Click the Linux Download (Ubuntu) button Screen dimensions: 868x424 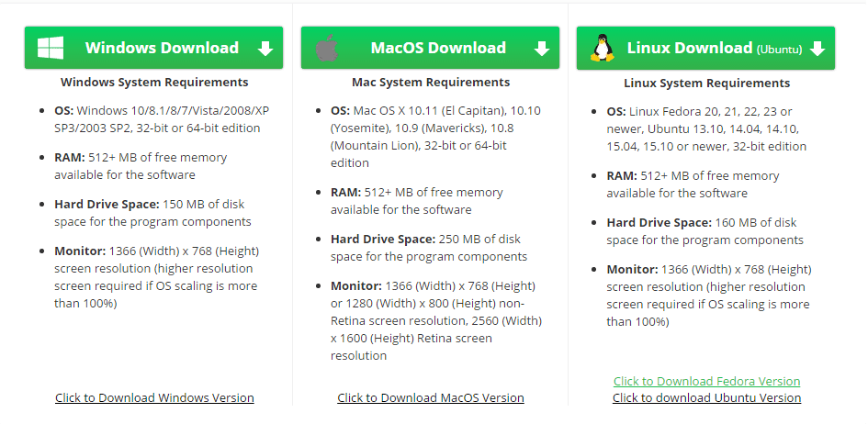705,48
